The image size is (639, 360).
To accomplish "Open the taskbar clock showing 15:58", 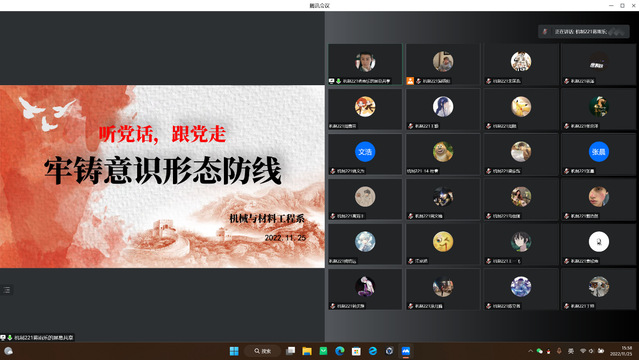I will coord(621,351).
